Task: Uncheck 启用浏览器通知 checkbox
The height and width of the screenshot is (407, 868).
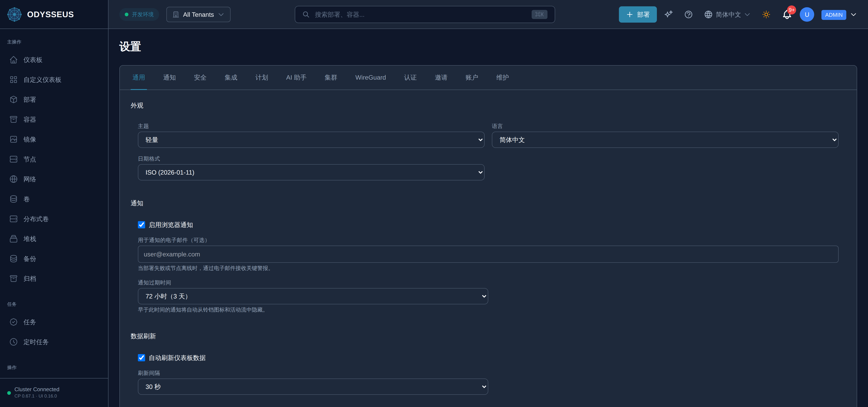Action: 142,225
